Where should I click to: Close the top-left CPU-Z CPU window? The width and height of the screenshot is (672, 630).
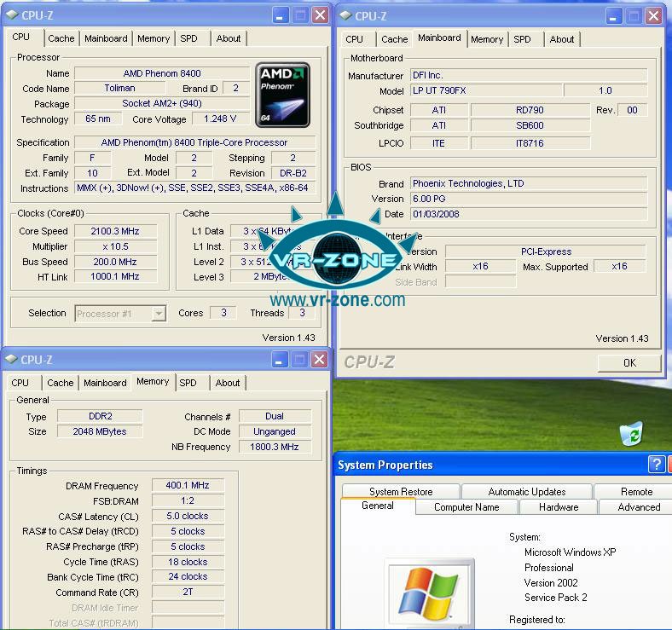coord(320,15)
